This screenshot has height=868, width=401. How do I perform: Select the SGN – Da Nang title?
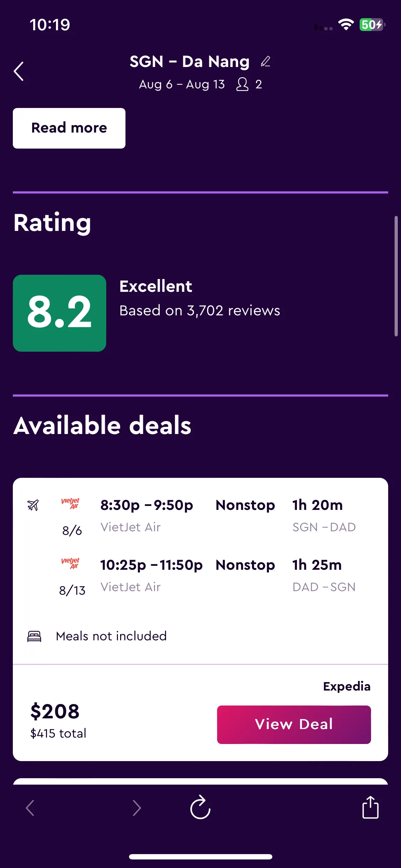tap(190, 62)
